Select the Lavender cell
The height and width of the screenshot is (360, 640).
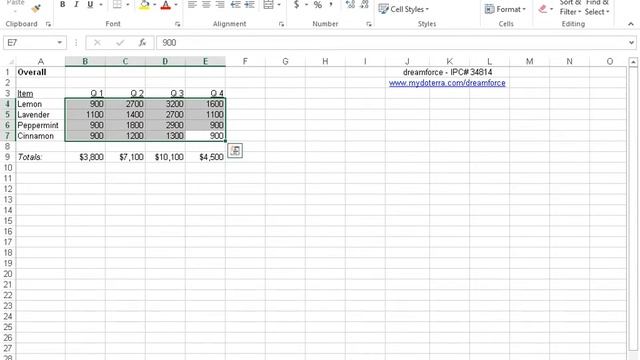point(40,115)
